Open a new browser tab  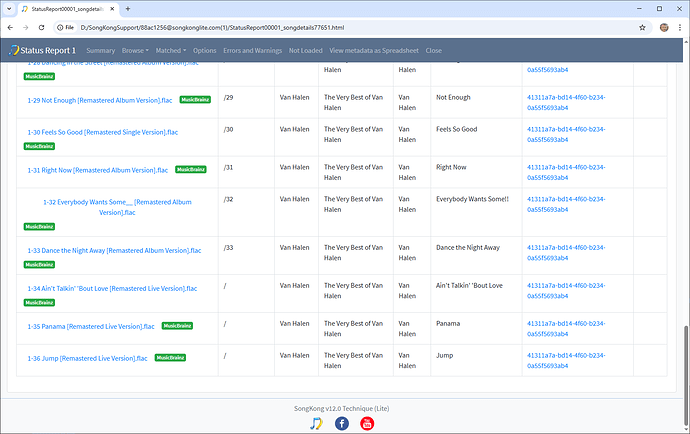pos(127,8)
